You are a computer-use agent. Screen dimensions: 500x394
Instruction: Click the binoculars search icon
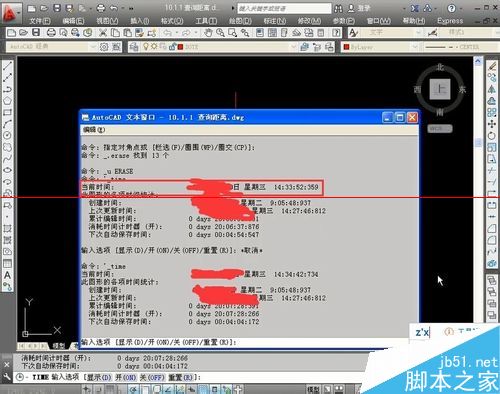click(338, 8)
